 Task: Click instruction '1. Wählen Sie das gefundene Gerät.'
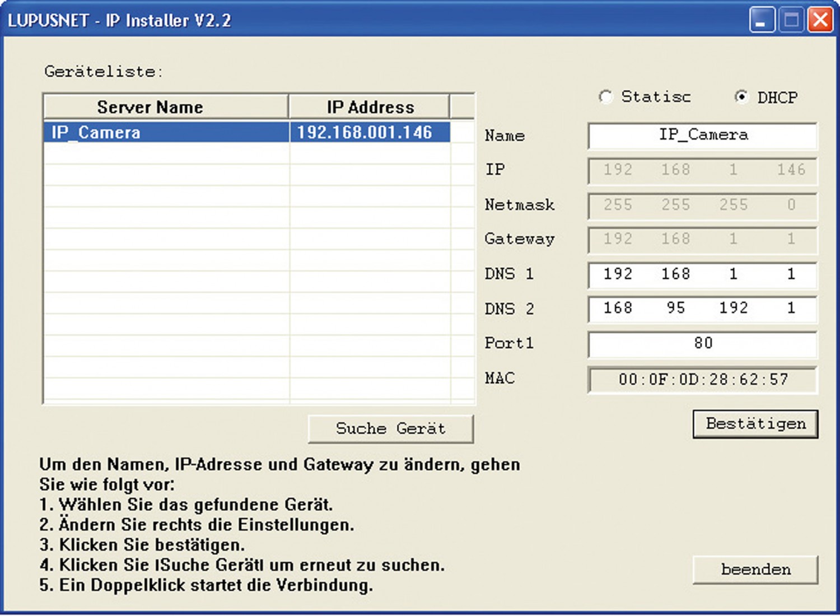coord(186,505)
